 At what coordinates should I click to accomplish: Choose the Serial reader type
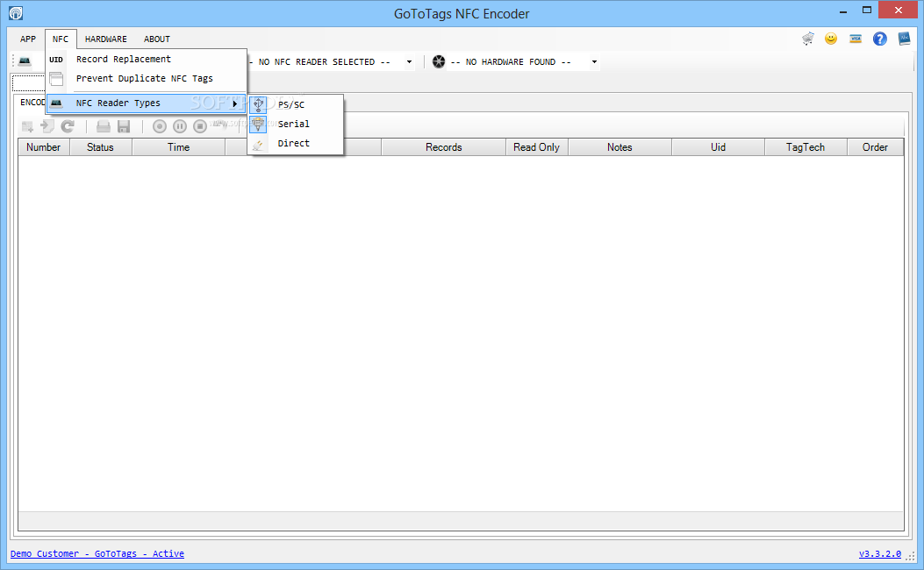coord(295,124)
